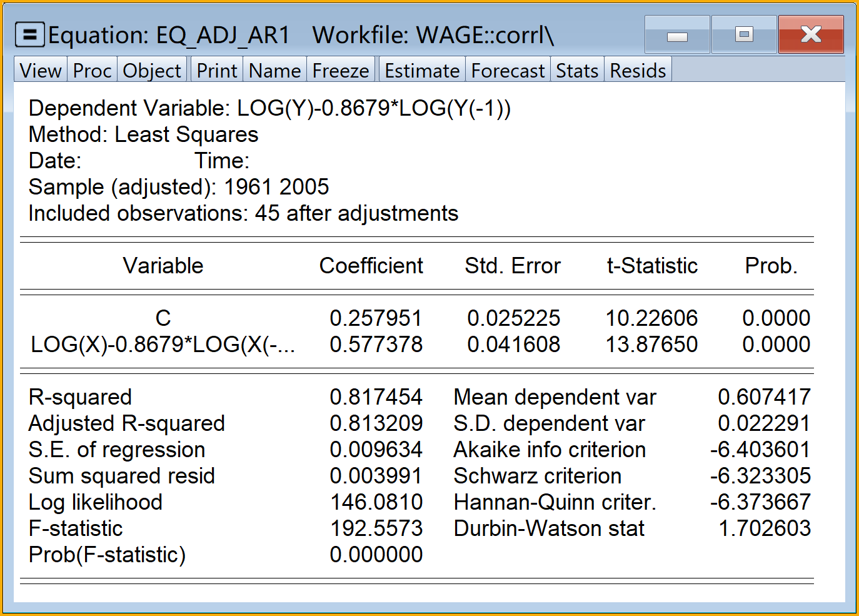Screen dimensions: 859x616
Task: Select the Durbin-Watson stat value 1.702603
Action: (764, 528)
